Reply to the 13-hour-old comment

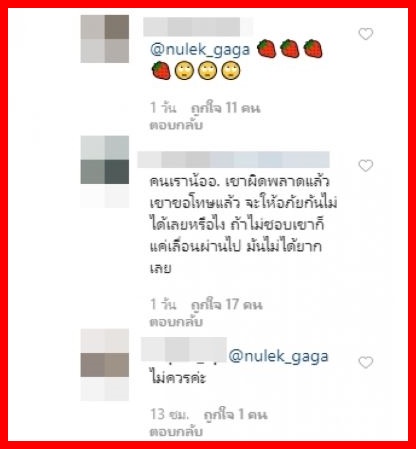click(176, 432)
